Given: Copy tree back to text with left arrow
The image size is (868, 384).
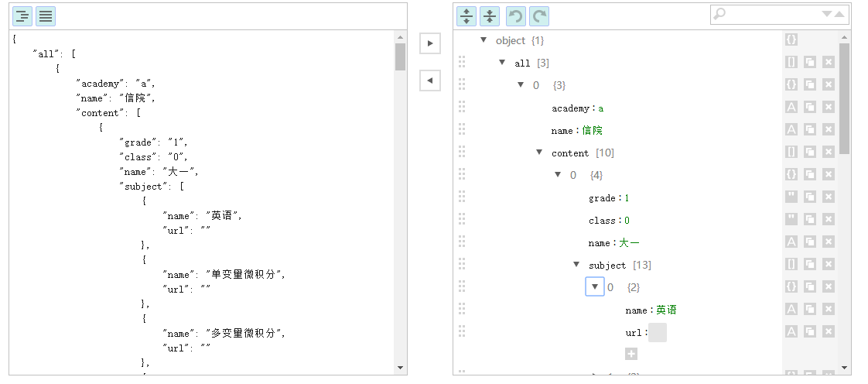Looking at the screenshot, I should [x=430, y=81].
